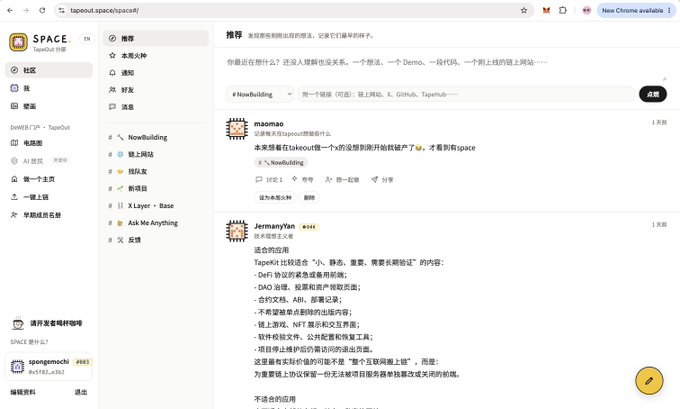Select the 推荐 recommended feed tab
The height and width of the screenshot is (409, 680).
(155, 39)
